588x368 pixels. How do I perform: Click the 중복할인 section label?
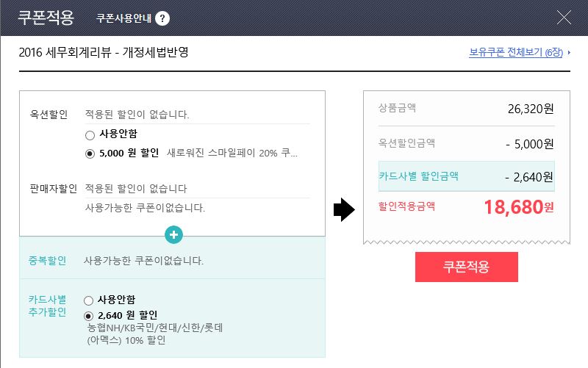point(47,261)
